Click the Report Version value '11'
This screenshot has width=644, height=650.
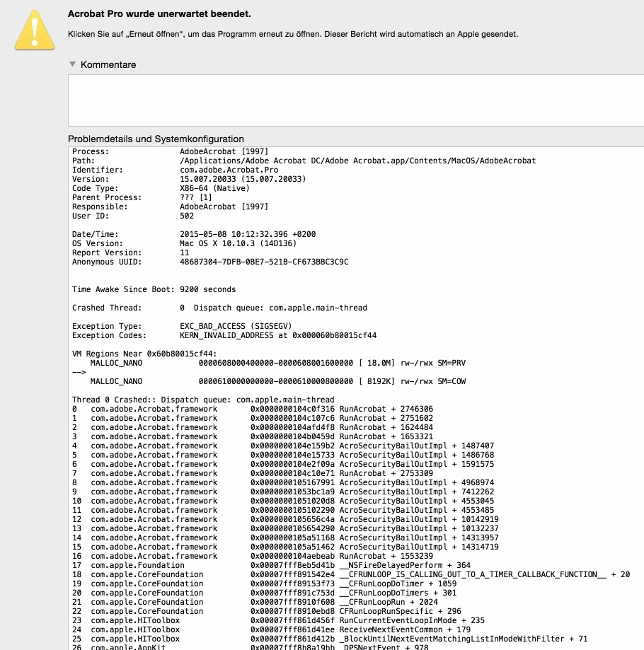coord(184,253)
